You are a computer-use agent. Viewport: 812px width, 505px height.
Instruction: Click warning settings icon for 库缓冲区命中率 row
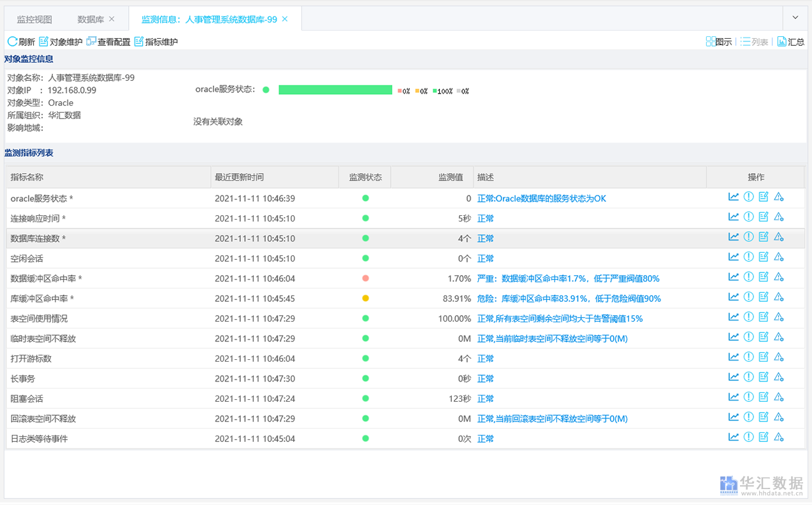[778, 297]
